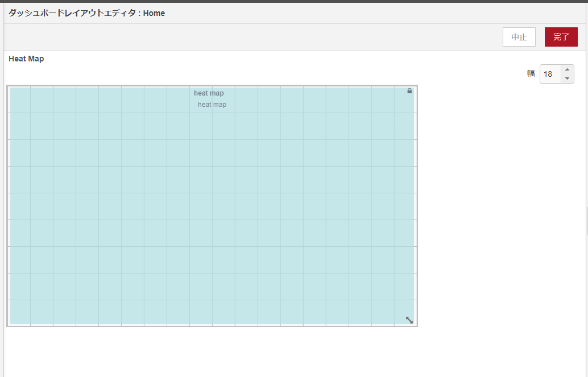Click the resize handle of heat map widget

[409, 320]
